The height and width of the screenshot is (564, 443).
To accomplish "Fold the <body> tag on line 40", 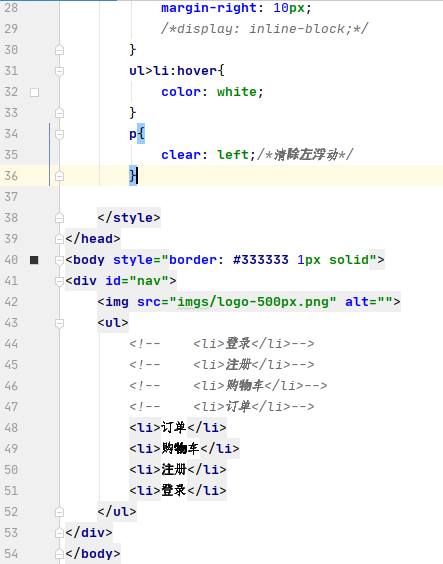I will [x=59, y=260].
